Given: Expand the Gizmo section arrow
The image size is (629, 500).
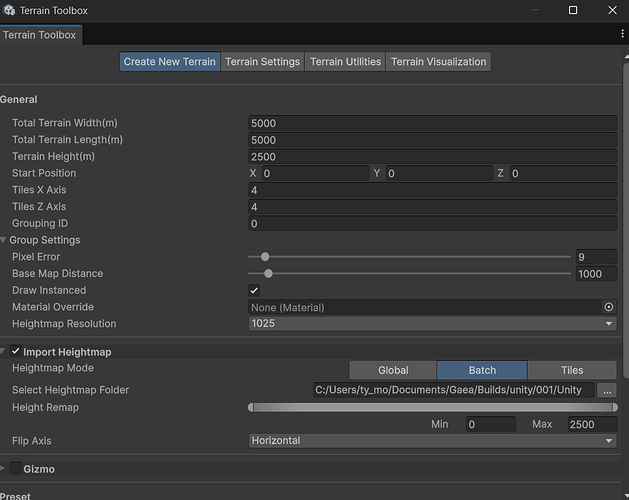Looking at the screenshot, I should (3, 468).
